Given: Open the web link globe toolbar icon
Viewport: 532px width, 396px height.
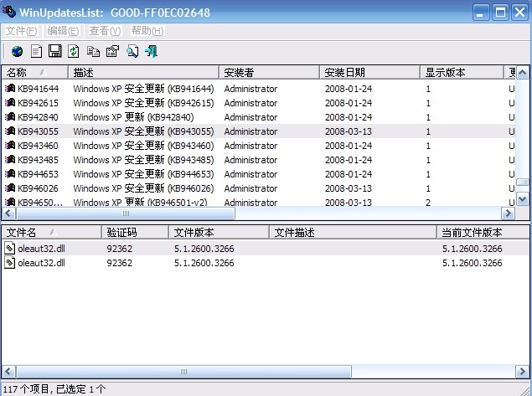Looking at the screenshot, I should pos(17,52).
